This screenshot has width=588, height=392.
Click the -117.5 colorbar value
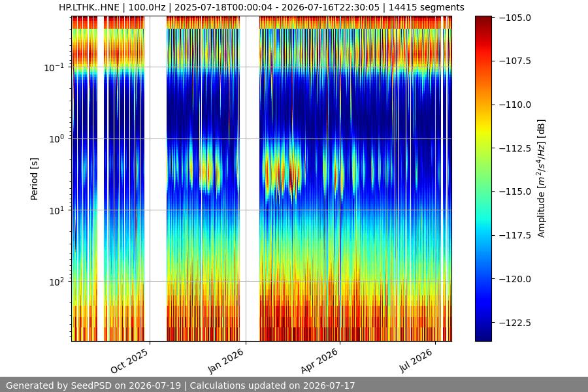click(x=515, y=235)
